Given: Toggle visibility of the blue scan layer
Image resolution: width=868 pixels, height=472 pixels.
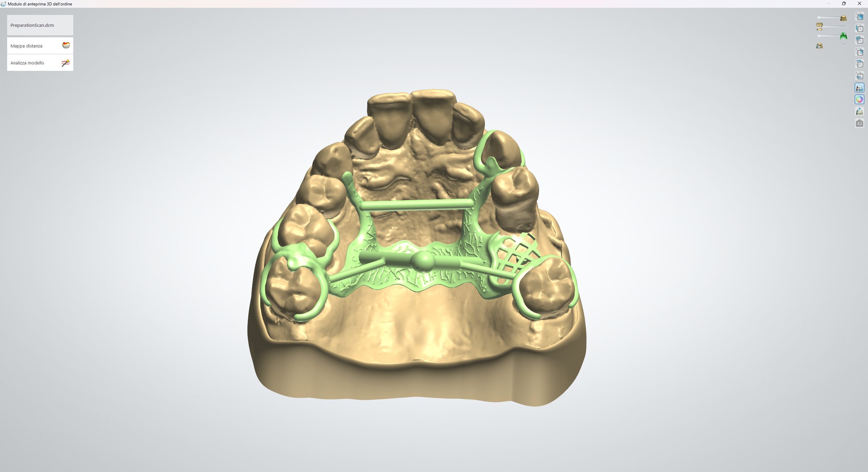Looking at the screenshot, I should click(820, 46).
